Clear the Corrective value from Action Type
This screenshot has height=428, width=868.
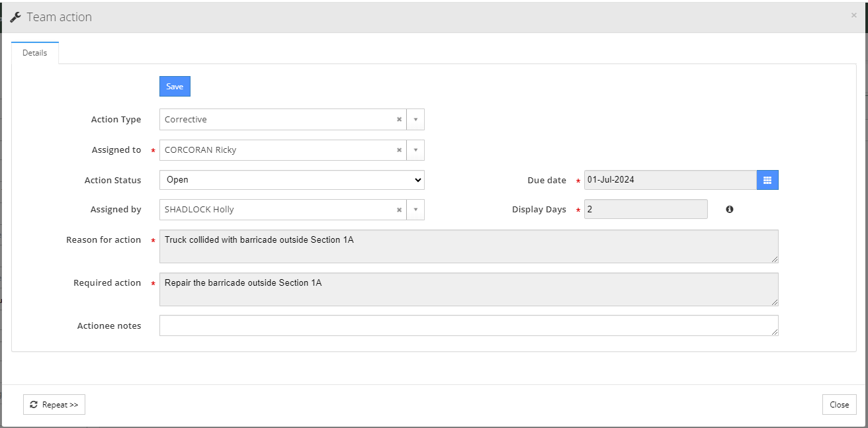click(399, 119)
